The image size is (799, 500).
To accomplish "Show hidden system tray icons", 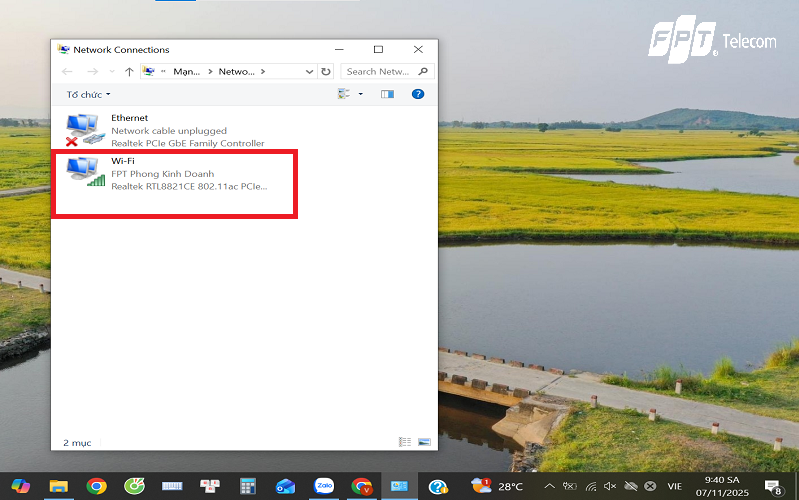I will (x=549, y=486).
